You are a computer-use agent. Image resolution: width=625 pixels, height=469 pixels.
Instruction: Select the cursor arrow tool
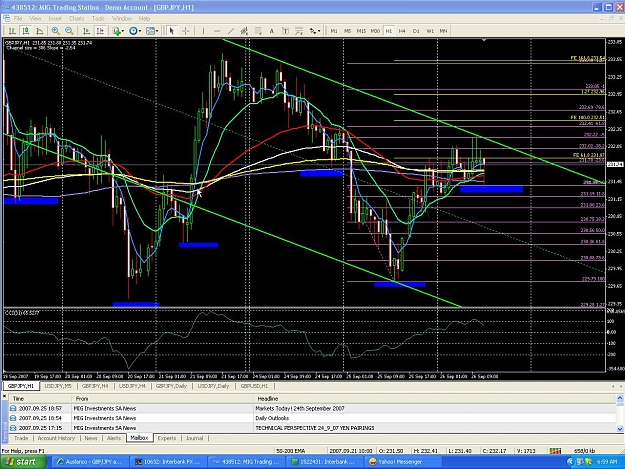tap(172, 31)
